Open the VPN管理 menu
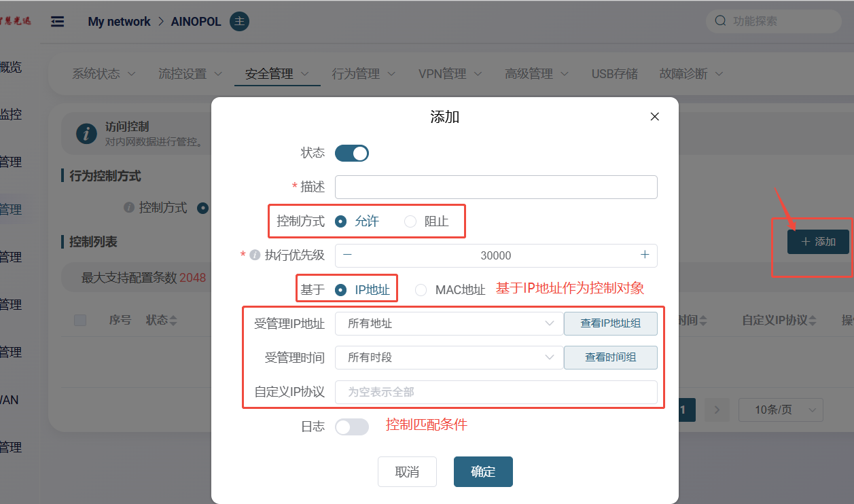 (x=450, y=73)
